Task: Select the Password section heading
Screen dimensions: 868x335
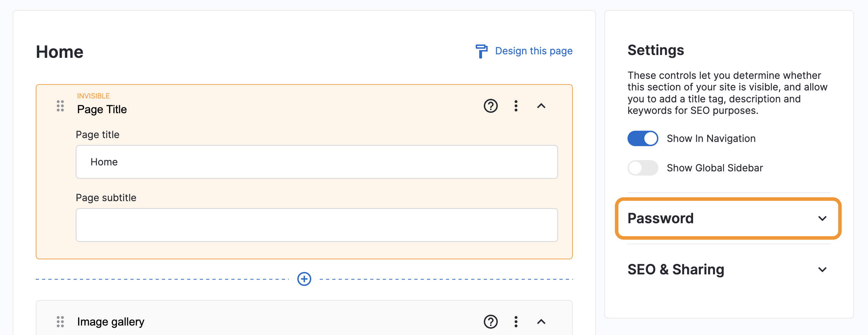Action: pos(660,218)
